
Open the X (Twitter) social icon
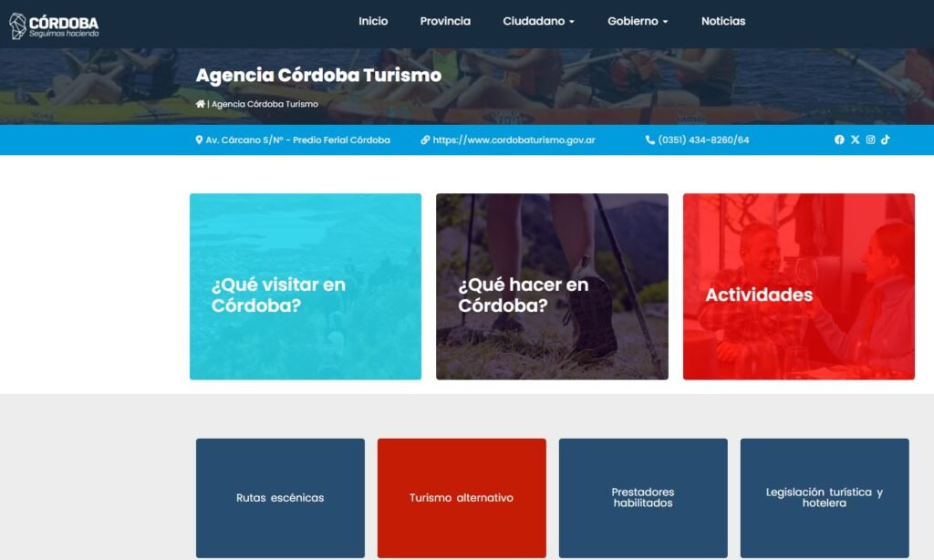855,140
